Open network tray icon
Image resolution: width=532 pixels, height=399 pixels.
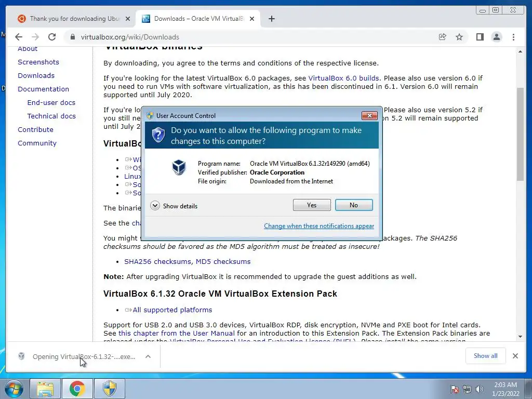(x=467, y=389)
